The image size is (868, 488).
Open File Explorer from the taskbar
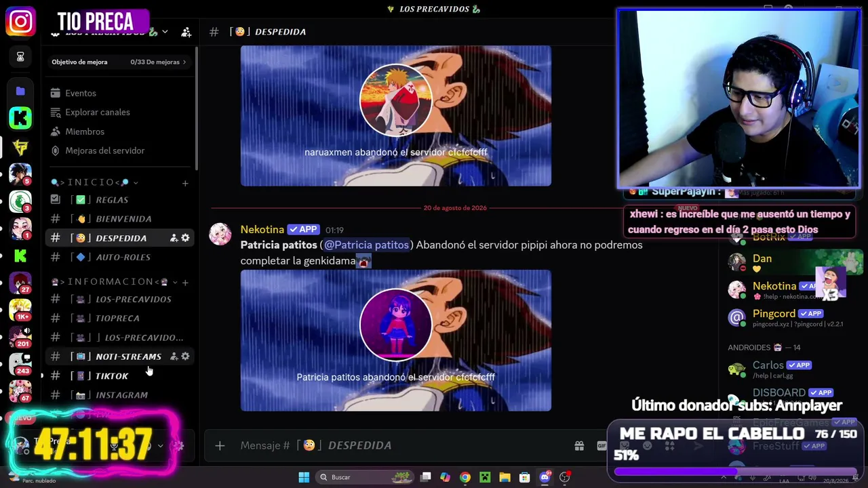pyautogui.click(x=505, y=477)
